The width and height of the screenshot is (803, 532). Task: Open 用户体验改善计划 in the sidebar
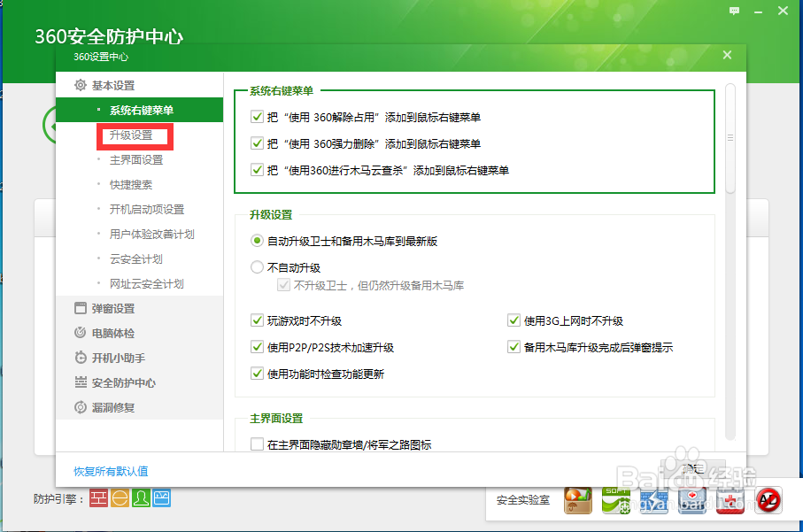click(x=152, y=234)
